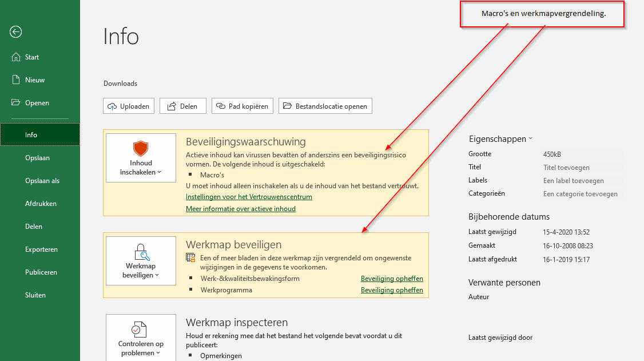Open the Werkmap beveiligen dropdown button
Image resolution: width=644 pixels, height=361 pixels.
pos(141,261)
